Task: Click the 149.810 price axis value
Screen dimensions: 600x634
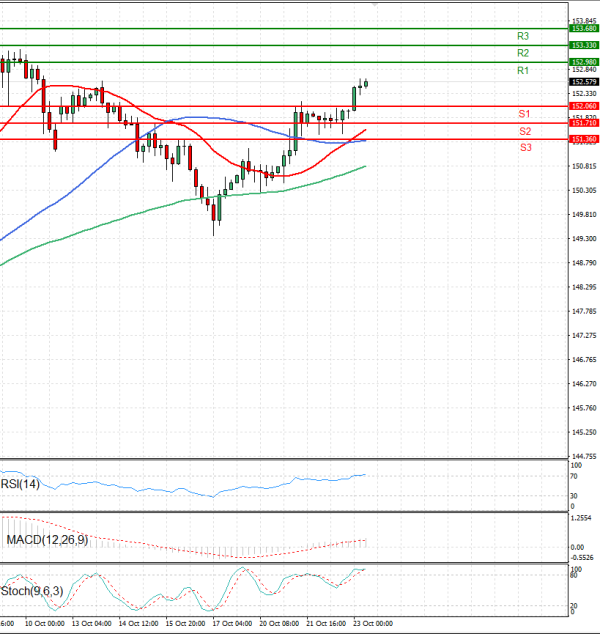Action: pyautogui.click(x=583, y=214)
